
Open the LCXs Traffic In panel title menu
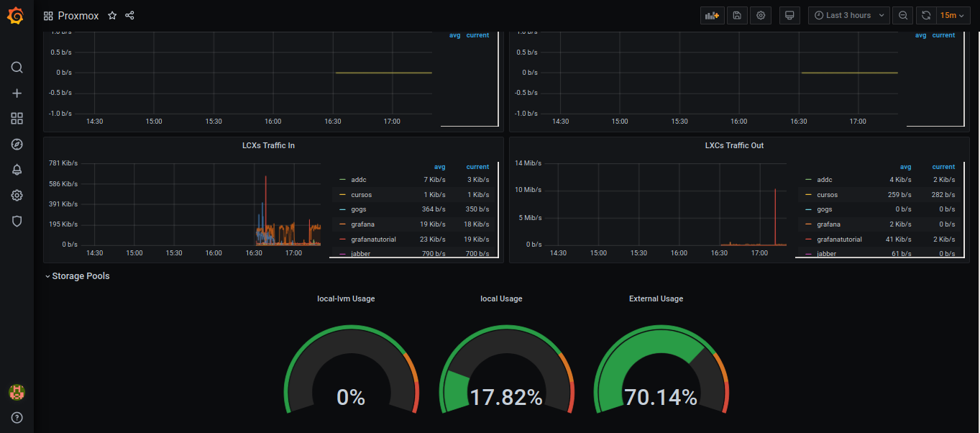pos(268,145)
